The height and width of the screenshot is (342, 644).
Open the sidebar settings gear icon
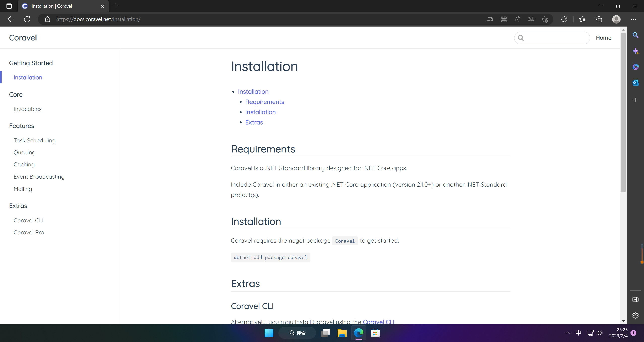pos(635,315)
